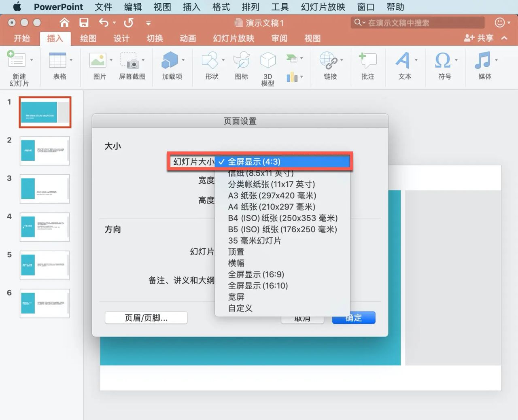The image size is (518, 420).
Task: Click the New Slide (新建幻灯片) icon
Action: coord(16,60)
